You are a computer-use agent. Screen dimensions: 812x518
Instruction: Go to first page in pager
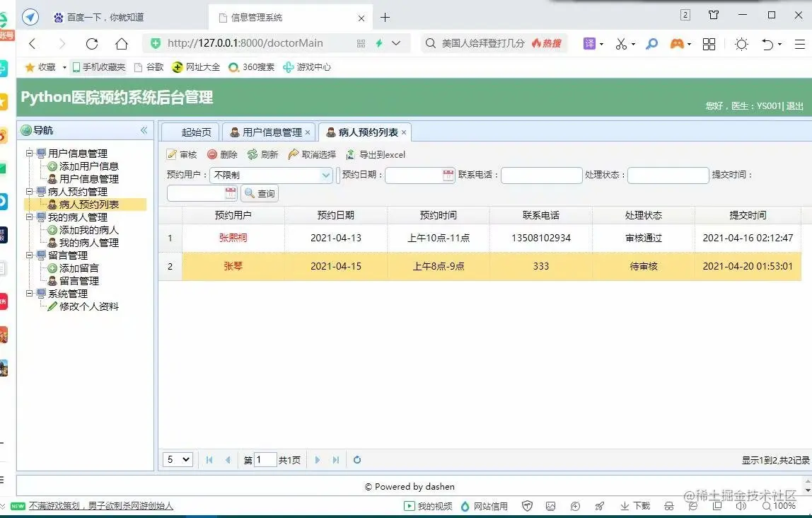(x=209, y=459)
